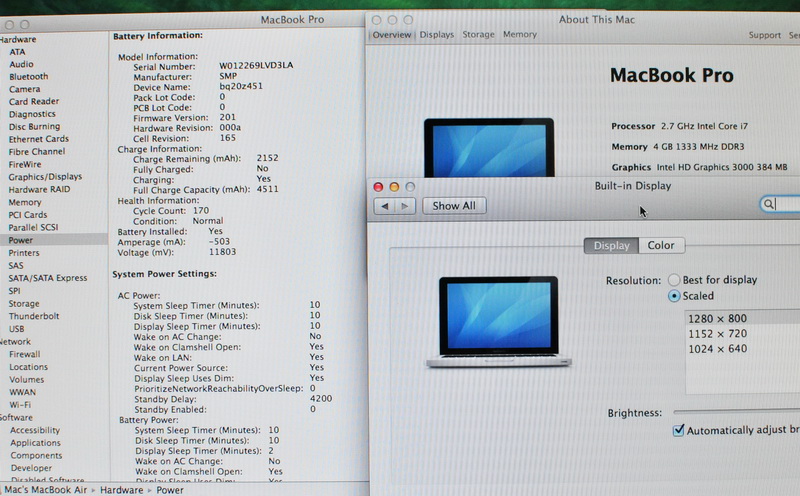Select Camera in the sidebar
The width and height of the screenshot is (800, 496).
tap(24, 89)
